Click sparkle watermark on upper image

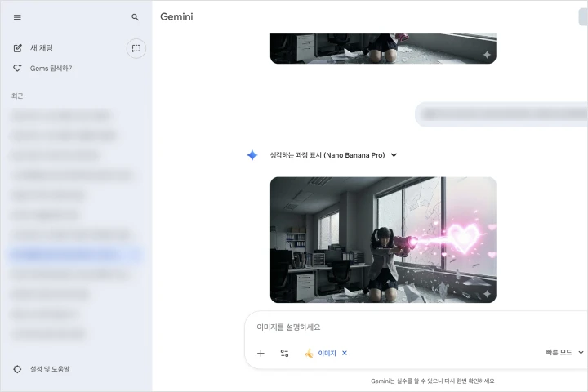click(487, 55)
